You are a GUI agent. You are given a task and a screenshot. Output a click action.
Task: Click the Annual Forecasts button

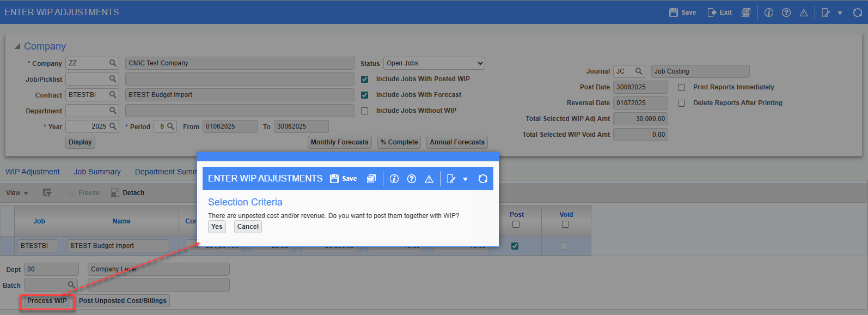click(x=457, y=142)
